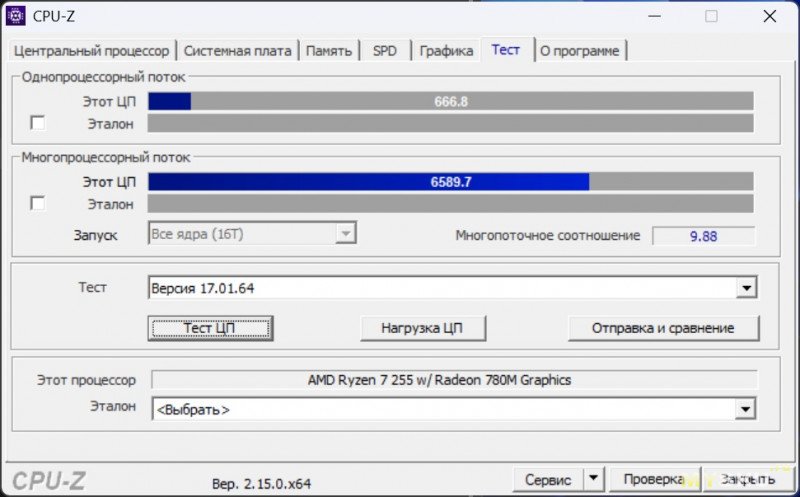Switch to the Центральный процессор tab
Viewport: 800px width, 497px height.
pyautogui.click(x=89, y=51)
